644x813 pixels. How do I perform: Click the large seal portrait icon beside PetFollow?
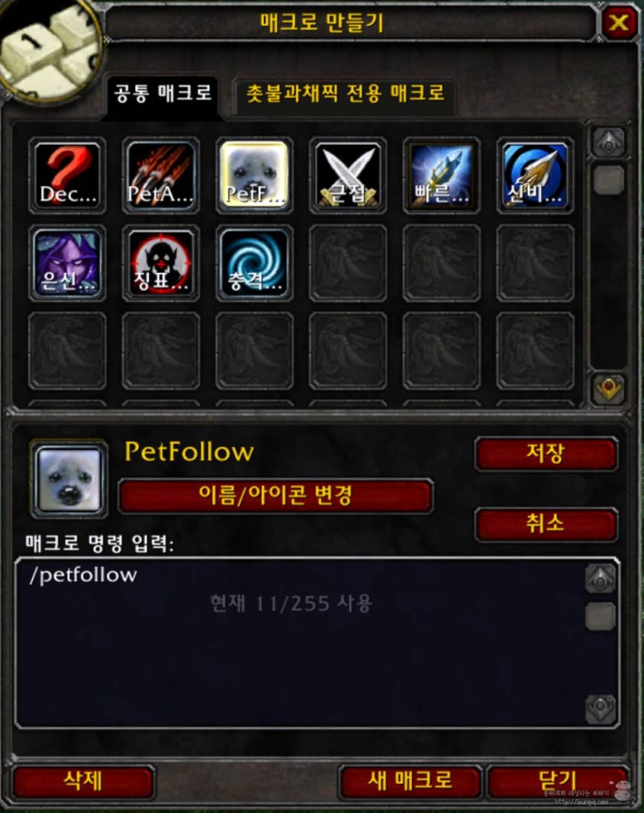click(x=69, y=480)
